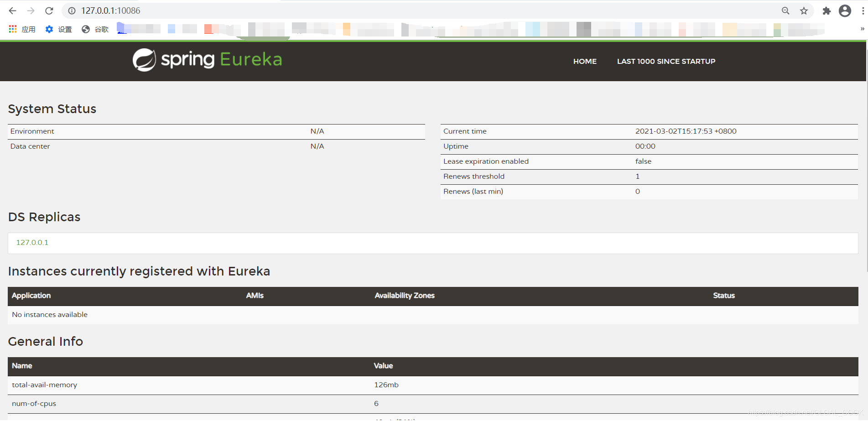Click the No instances available text
The image size is (868, 421).
[50, 314]
